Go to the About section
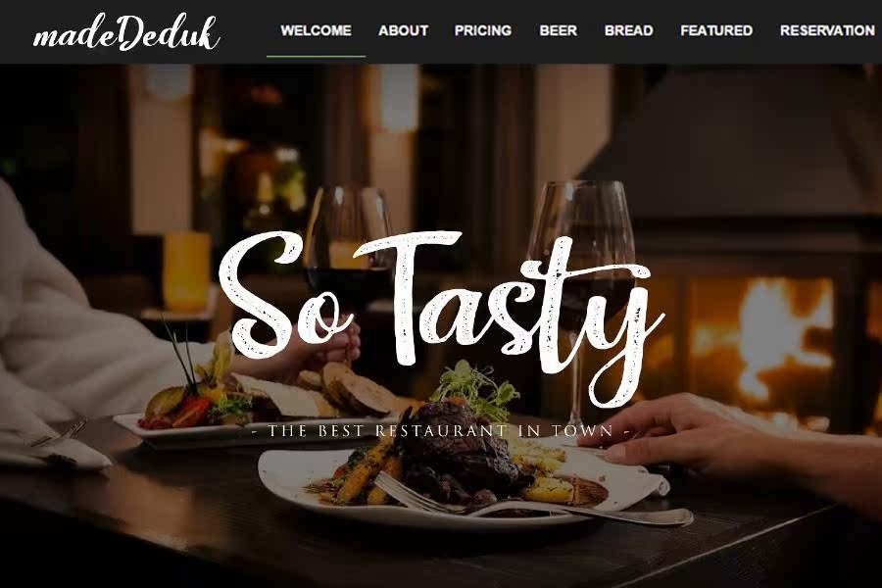The width and height of the screenshot is (882, 588). (404, 30)
